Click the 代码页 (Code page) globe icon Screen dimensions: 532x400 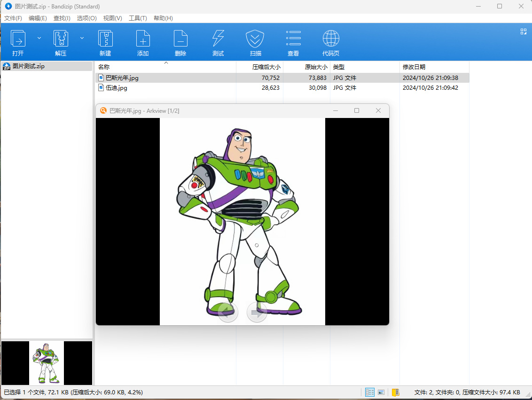click(331, 39)
